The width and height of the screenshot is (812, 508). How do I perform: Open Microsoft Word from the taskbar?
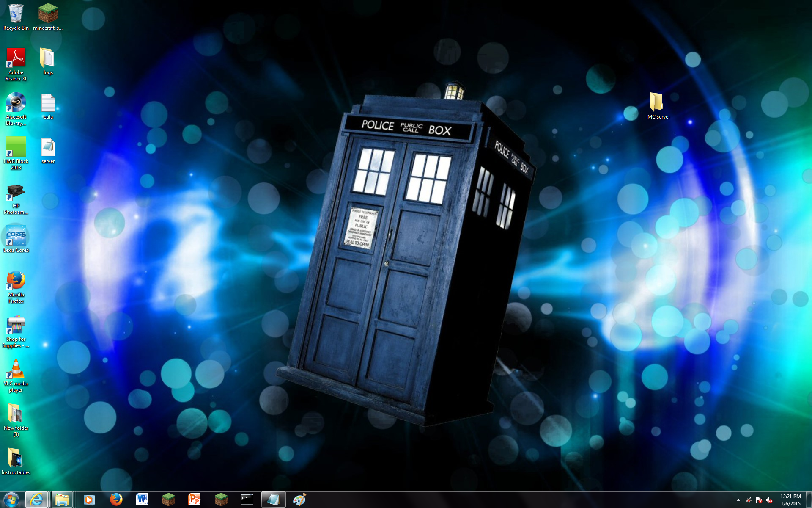tap(142, 500)
